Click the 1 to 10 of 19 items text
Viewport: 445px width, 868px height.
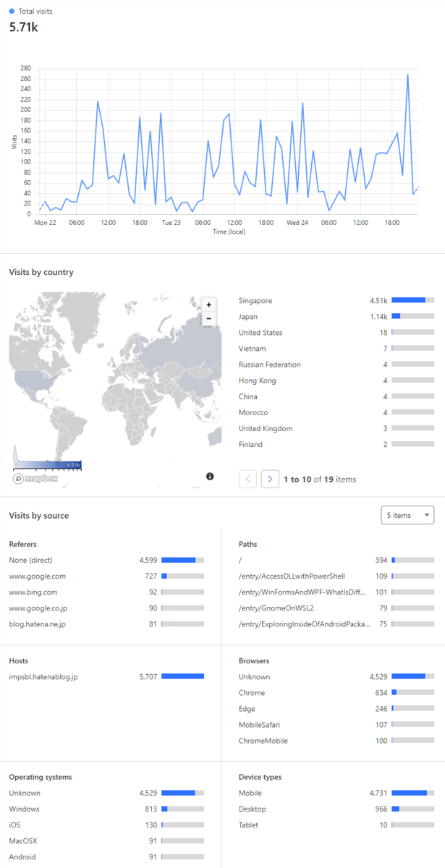320,479
